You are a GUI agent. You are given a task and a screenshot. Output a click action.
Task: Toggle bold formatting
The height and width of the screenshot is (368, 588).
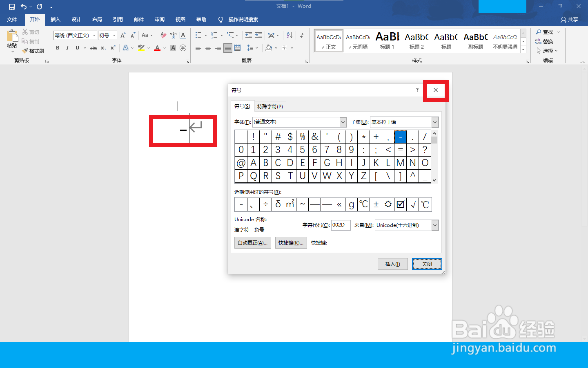[58, 48]
